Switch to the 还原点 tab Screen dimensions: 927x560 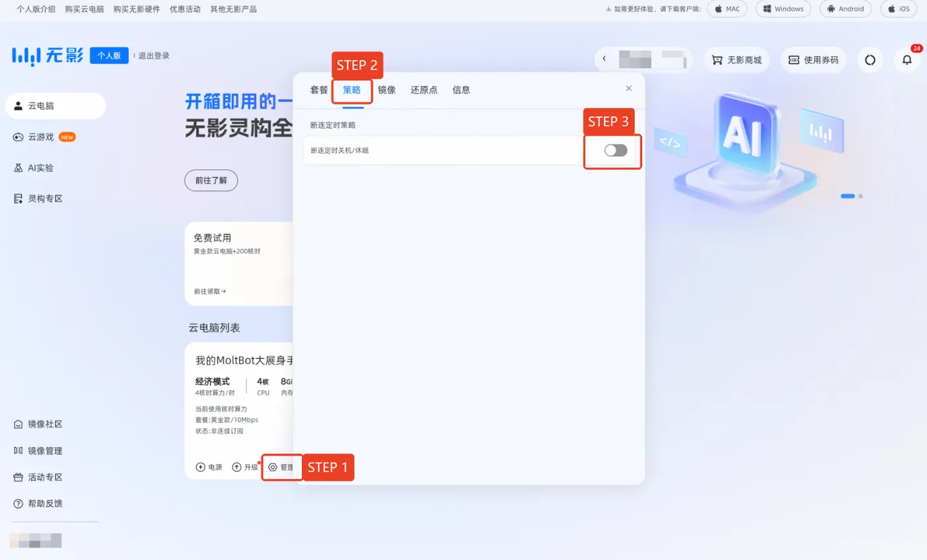tap(424, 90)
